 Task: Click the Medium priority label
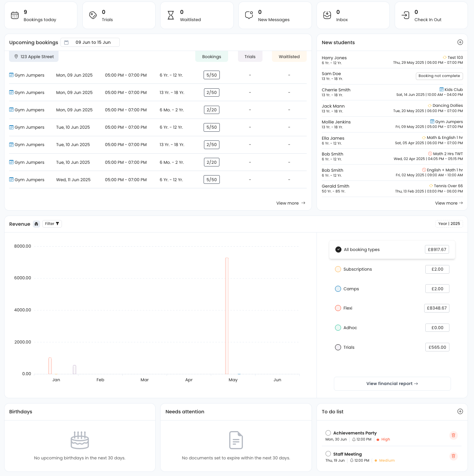tap(387, 461)
